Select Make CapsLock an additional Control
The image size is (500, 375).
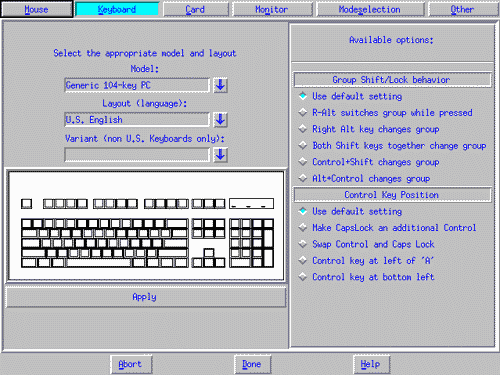coord(387,228)
